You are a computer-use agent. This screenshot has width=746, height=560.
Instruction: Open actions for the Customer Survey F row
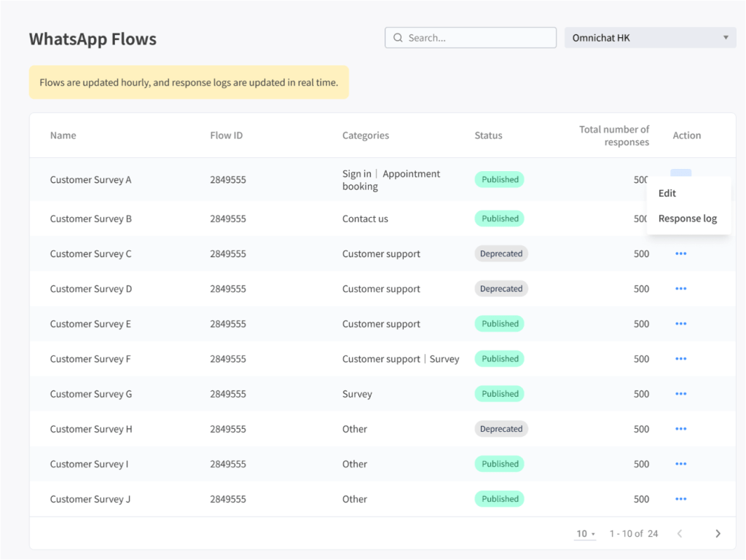coord(680,358)
